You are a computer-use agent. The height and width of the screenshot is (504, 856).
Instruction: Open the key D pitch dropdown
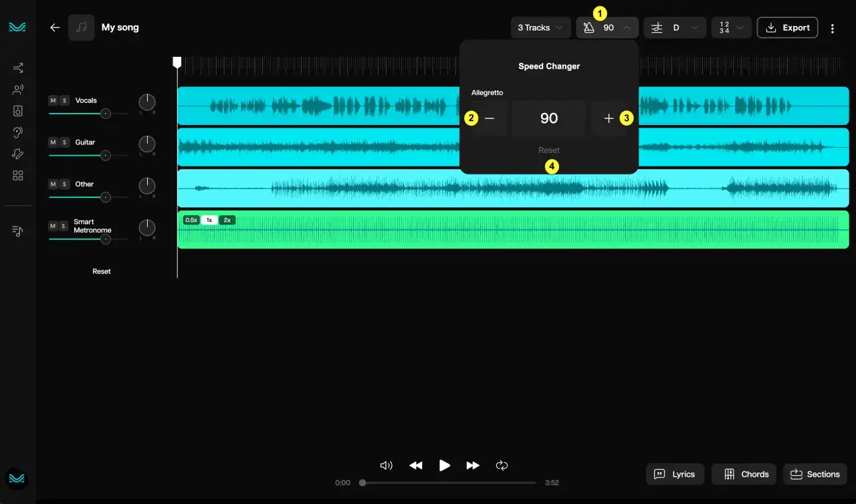click(675, 27)
